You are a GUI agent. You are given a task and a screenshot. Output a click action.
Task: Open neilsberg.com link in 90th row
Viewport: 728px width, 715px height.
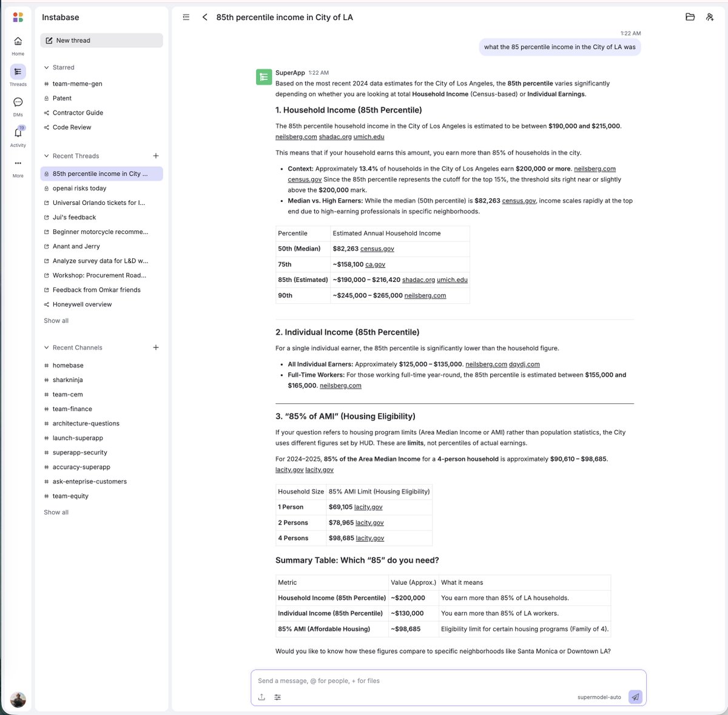pos(425,296)
